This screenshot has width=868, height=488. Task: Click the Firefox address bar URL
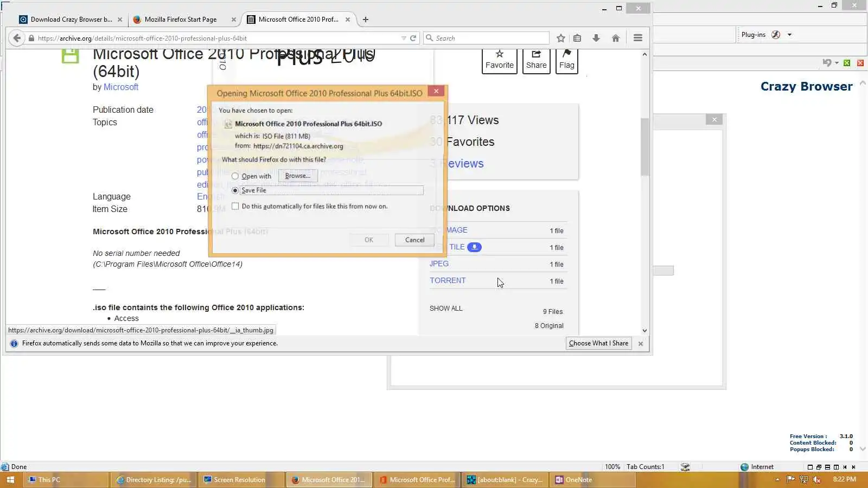pyautogui.click(x=142, y=38)
